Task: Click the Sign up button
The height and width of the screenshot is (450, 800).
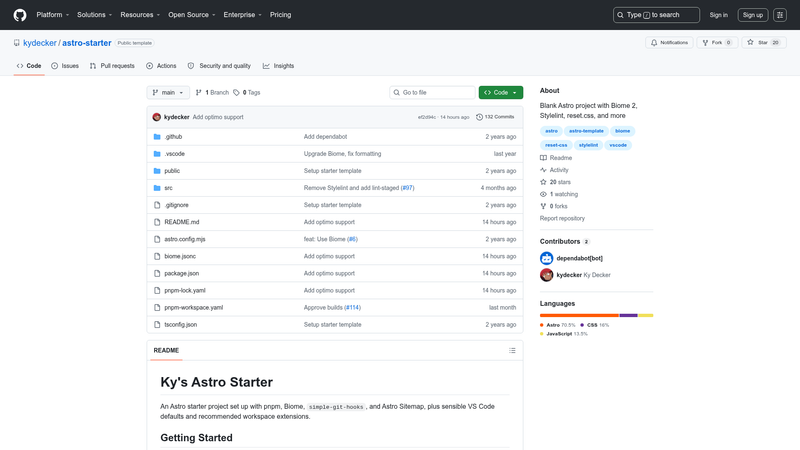Action: (x=753, y=15)
